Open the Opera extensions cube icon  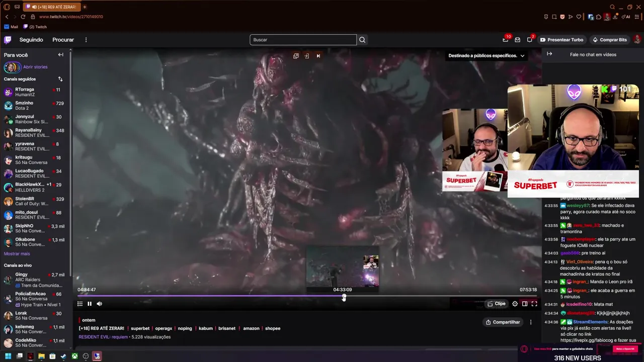(599, 17)
